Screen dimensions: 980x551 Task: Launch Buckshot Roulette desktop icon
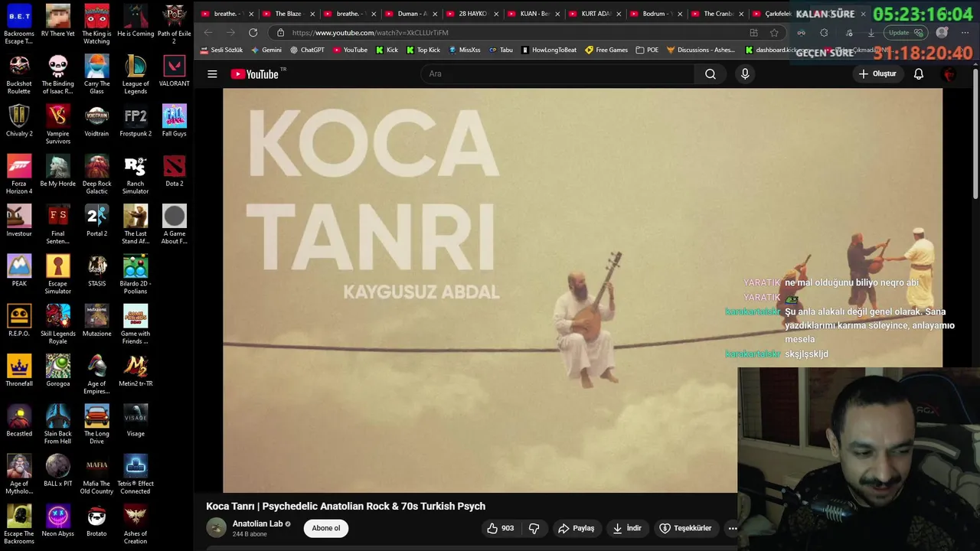tap(19, 74)
